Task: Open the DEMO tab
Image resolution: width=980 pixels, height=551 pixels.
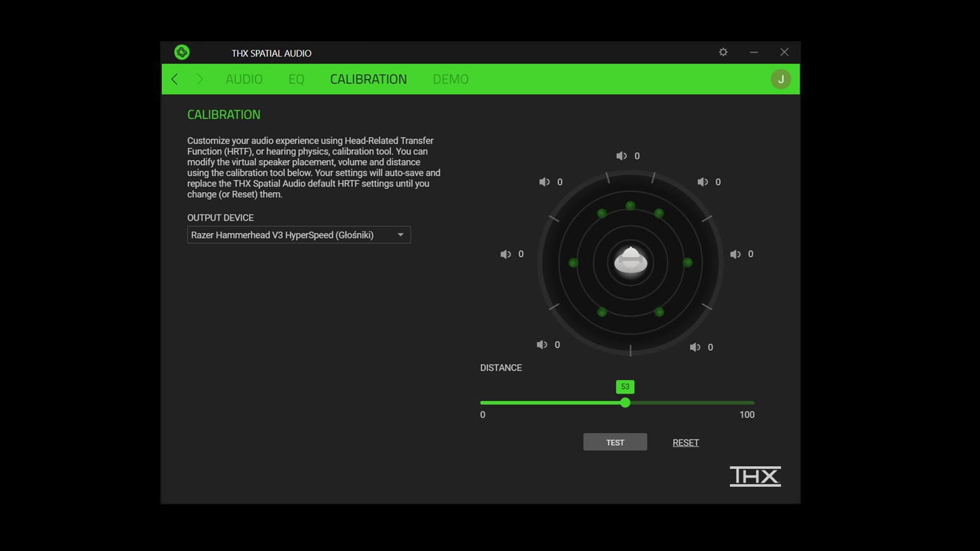Action: tap(450, 79)
